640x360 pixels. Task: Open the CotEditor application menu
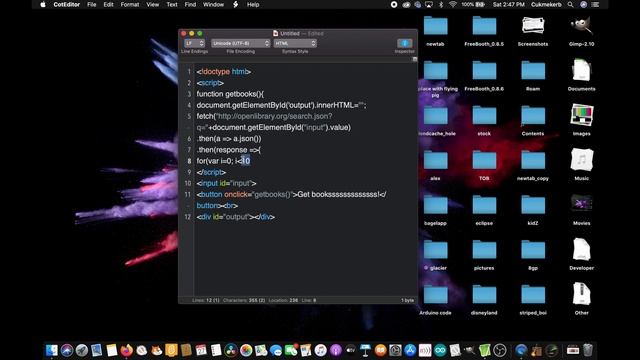67,4
